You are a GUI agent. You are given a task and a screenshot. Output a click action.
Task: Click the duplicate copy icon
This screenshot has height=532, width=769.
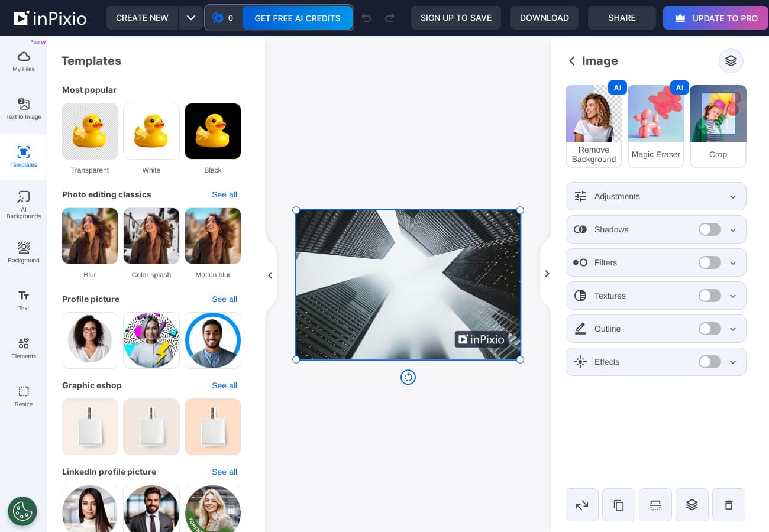(618, 505)
